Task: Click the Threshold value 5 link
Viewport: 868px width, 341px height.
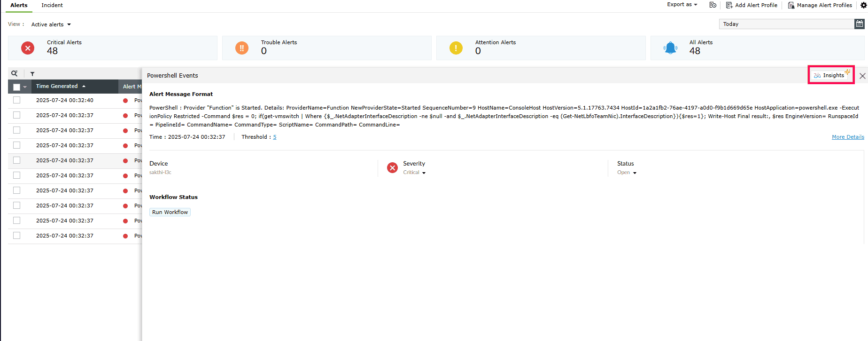Action: (275, 137)
